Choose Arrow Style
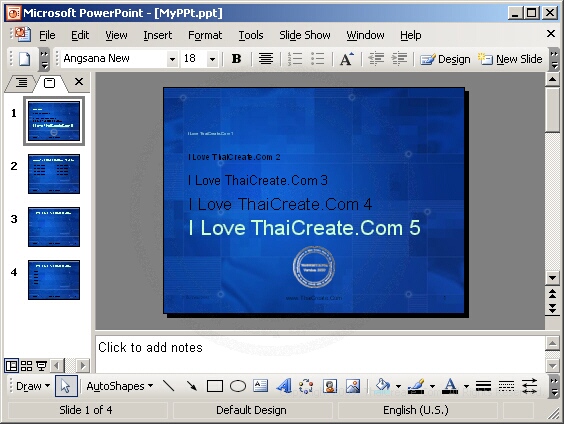 [x=529, y=386]
